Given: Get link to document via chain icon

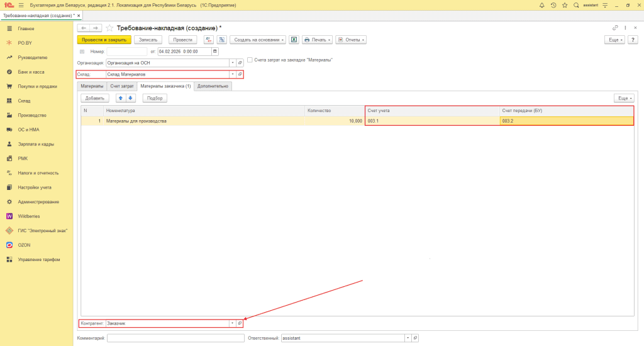Looking at the screenshot, I should tap(614, 28).
